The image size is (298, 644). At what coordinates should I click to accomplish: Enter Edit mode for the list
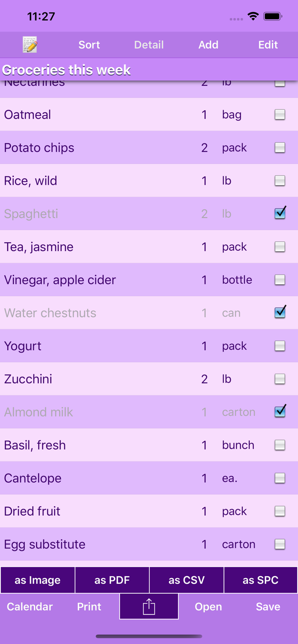pyautogui.click(x=268, y=45)
